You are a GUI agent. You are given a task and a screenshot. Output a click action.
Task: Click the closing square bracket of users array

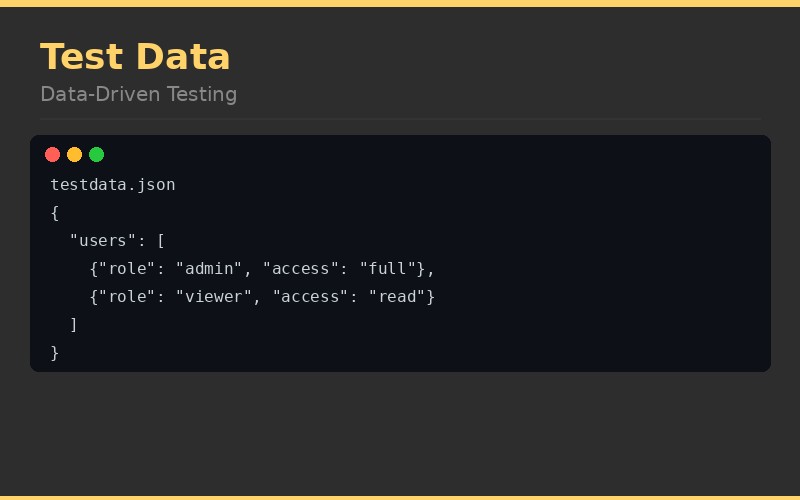(74, 325)
